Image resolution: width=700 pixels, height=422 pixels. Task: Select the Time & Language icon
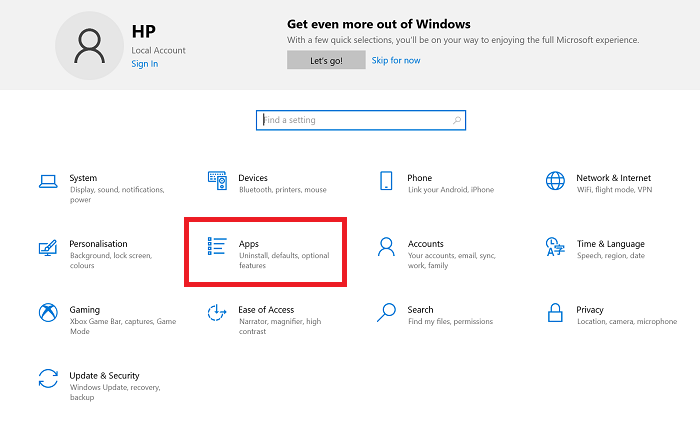[x=555, y=247]
